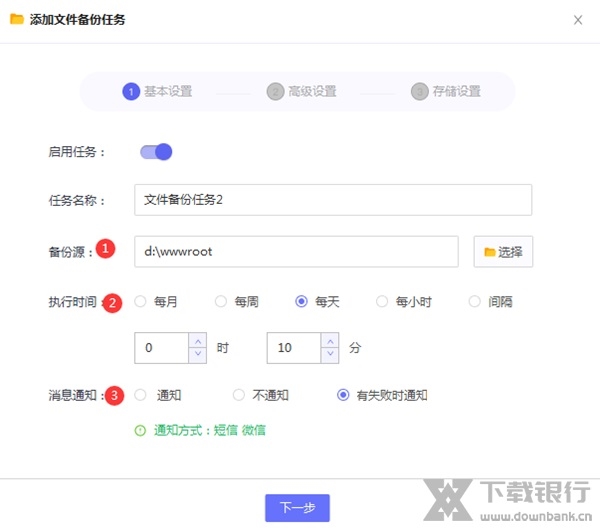This screenshot has height=530, width=600.
Task: Go to step 1 基本设置
Action: point(157,91)
